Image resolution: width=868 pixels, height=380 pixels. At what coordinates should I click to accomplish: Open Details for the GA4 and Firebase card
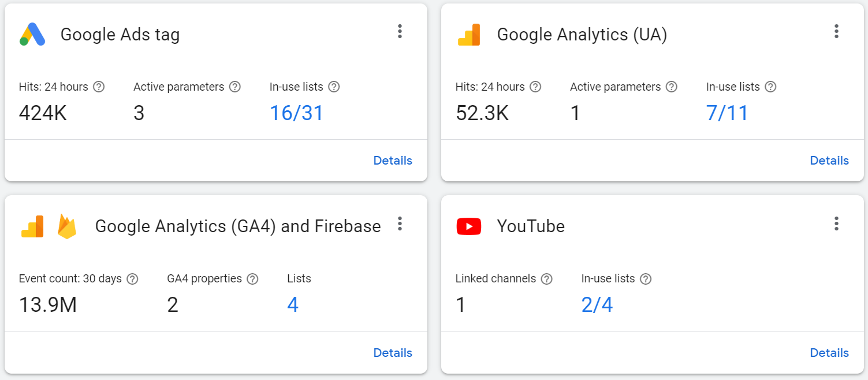point(393,353)
